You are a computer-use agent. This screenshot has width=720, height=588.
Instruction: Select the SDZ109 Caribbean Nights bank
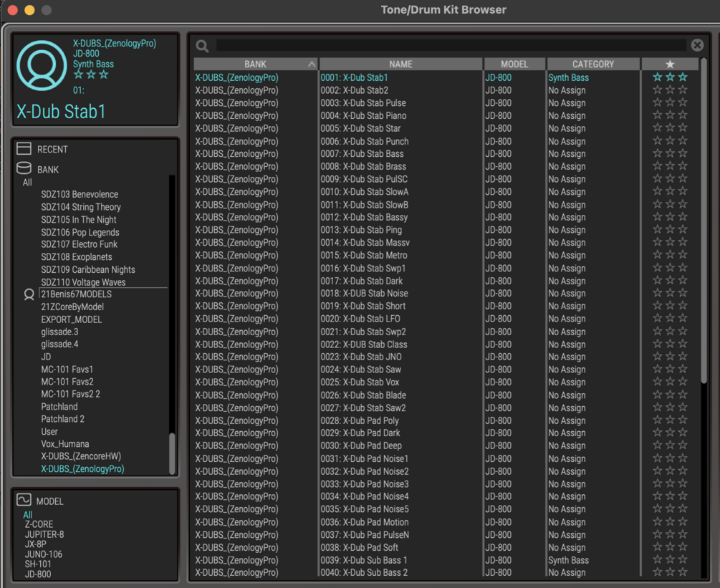pos(87,269)
